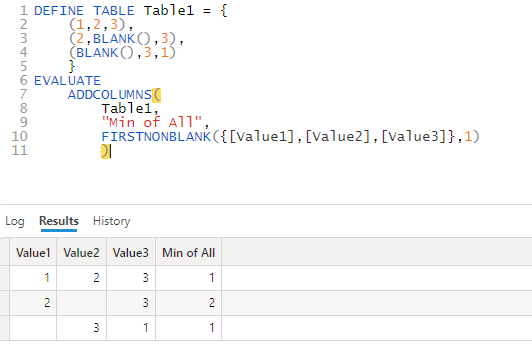The image size is (532, 362).
Task: Click the [Value1] reference in line 10
Action: coord(262,137)
